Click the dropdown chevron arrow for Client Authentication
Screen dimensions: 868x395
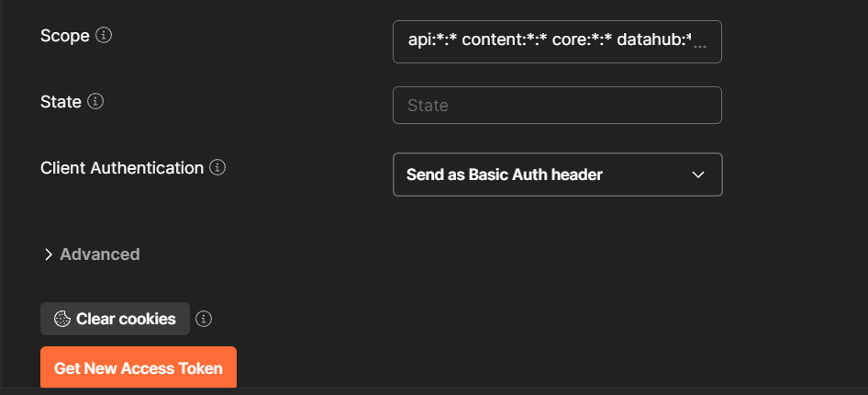pos(697,175)
